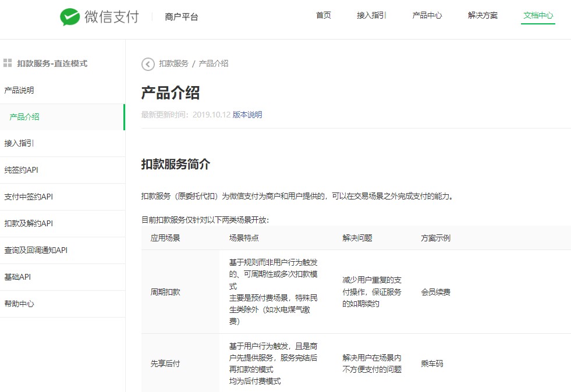Select 产品介绍 in the sidebar
The width and height of the screenshot is (571, 392).
coord(24,117)
